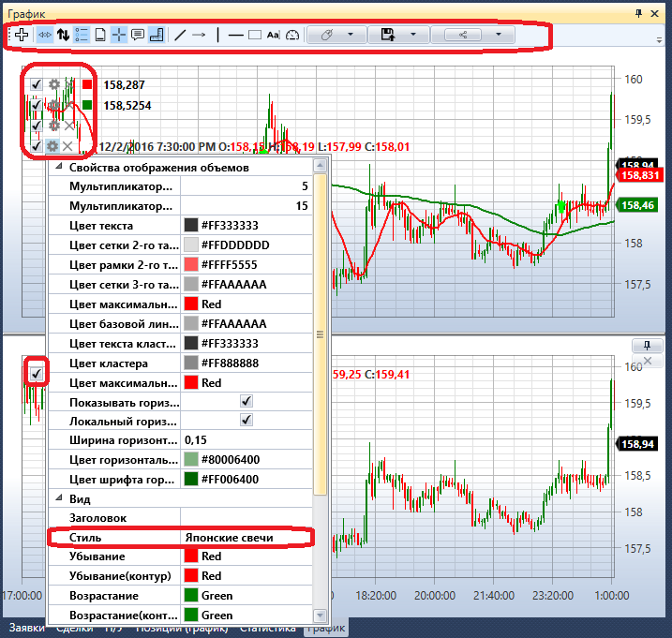The image size is (672, 638).
Task: Click the 'Цвет текста' #FF333333 swatch
Action: pos(190,225)
